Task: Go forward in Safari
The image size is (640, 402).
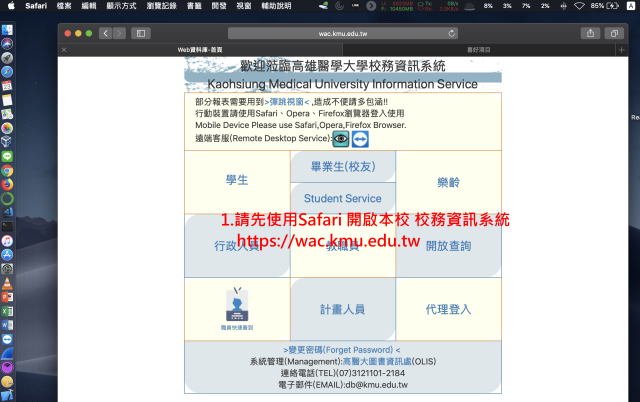Action: tap(119, 33)
